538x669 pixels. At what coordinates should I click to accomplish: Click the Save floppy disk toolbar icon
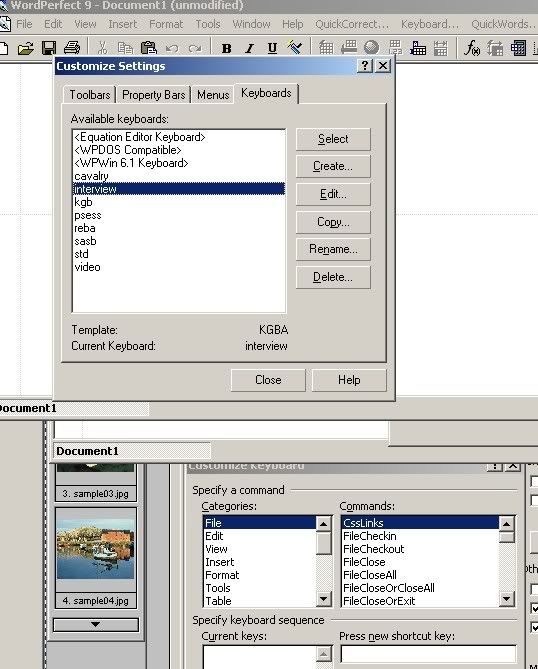click(x=49, y=48)
